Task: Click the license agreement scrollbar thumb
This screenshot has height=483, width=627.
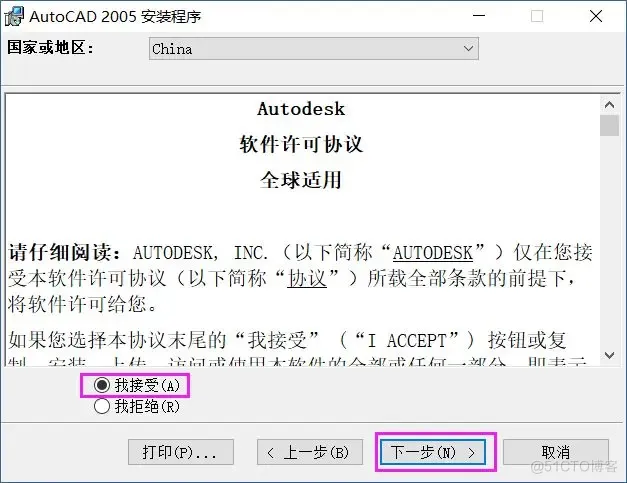Action: coord(609,126)
